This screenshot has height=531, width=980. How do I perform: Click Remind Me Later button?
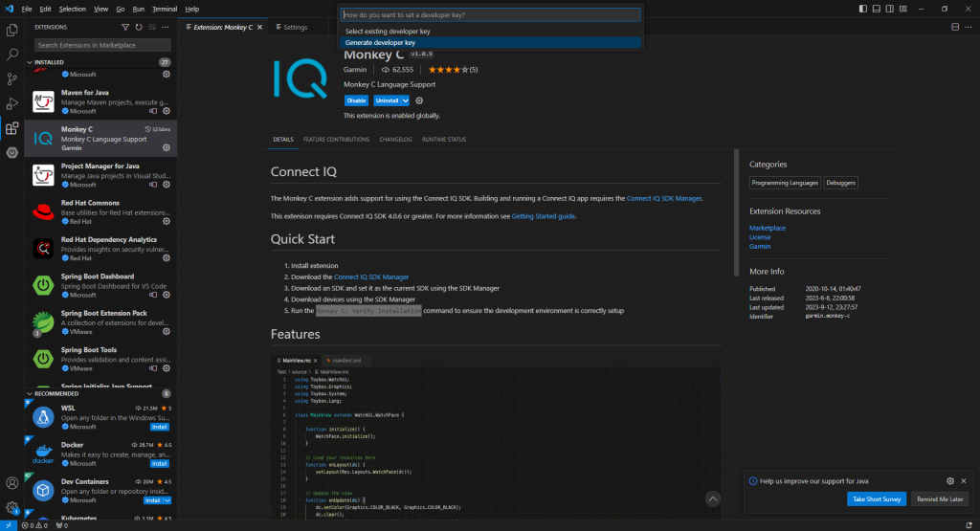[940, 499]
